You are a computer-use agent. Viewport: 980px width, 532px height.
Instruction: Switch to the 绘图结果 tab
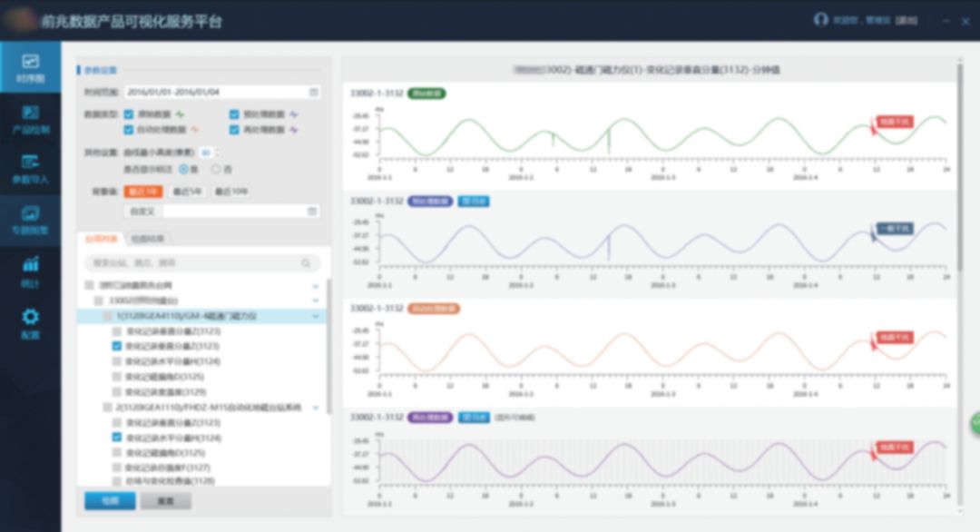pos(147,239)
